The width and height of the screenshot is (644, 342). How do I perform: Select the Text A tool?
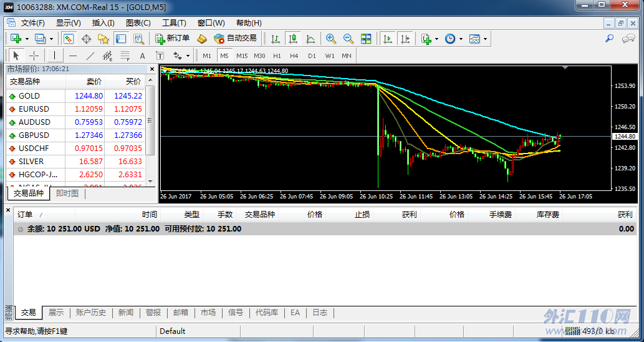tap(143, 56)
